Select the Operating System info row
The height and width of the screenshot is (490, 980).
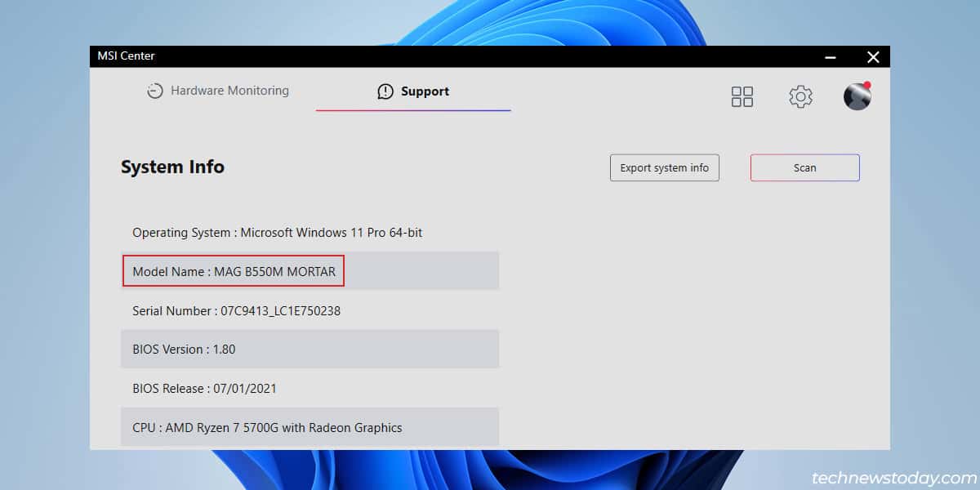coord(278,233)
